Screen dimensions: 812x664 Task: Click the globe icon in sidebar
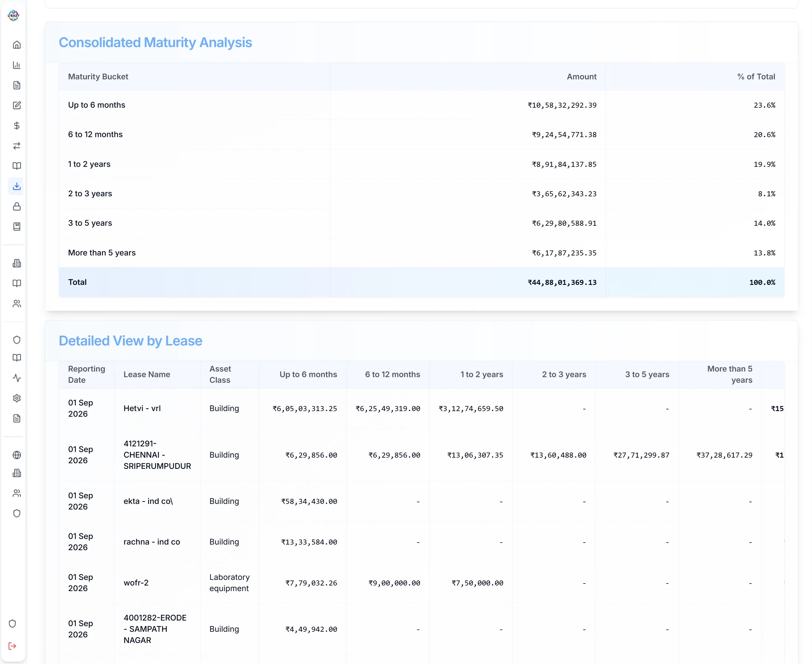(17, 455)
